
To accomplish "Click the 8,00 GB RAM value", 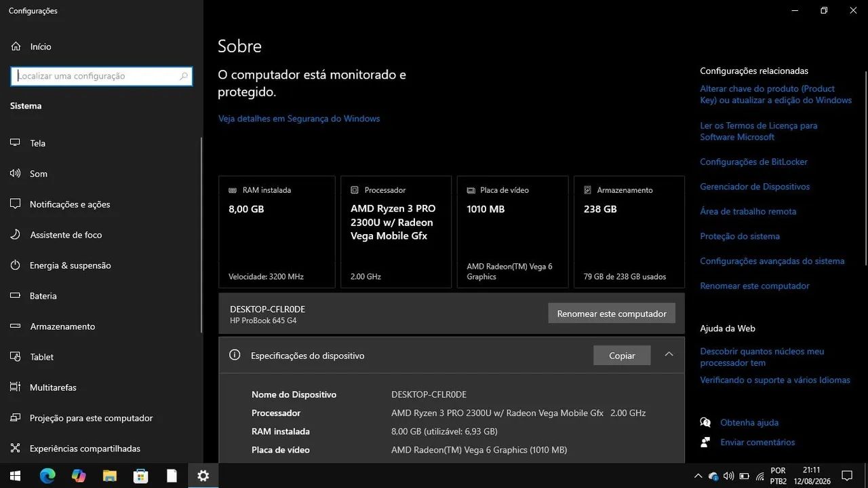I will [246, 209].
